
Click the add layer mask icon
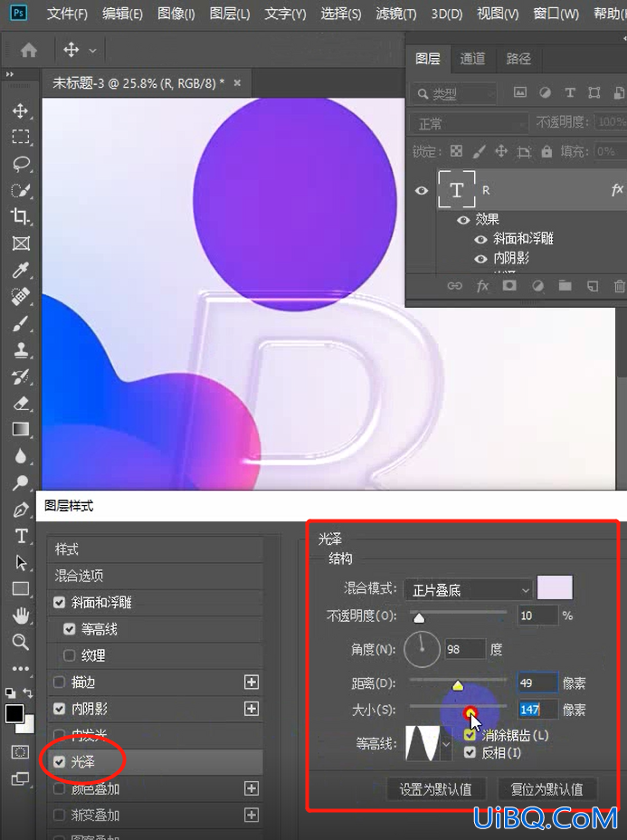coord(509,286)
